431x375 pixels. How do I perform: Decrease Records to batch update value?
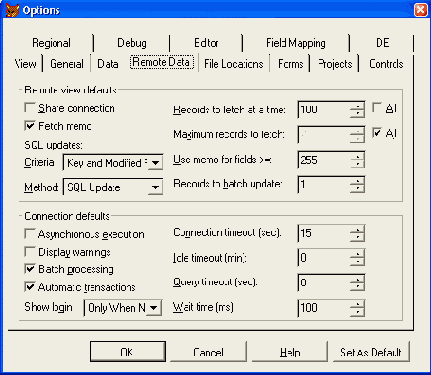coord(357,189)
